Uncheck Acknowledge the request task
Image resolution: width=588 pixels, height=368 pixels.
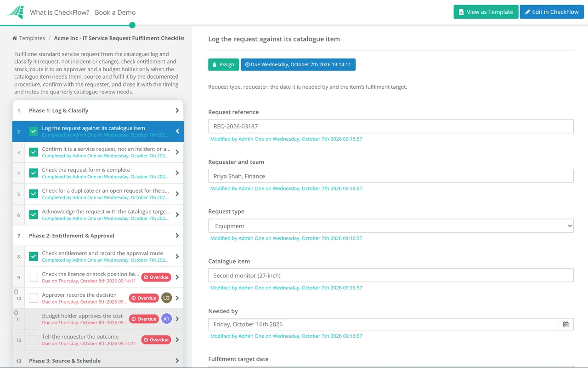pos(34,215)
